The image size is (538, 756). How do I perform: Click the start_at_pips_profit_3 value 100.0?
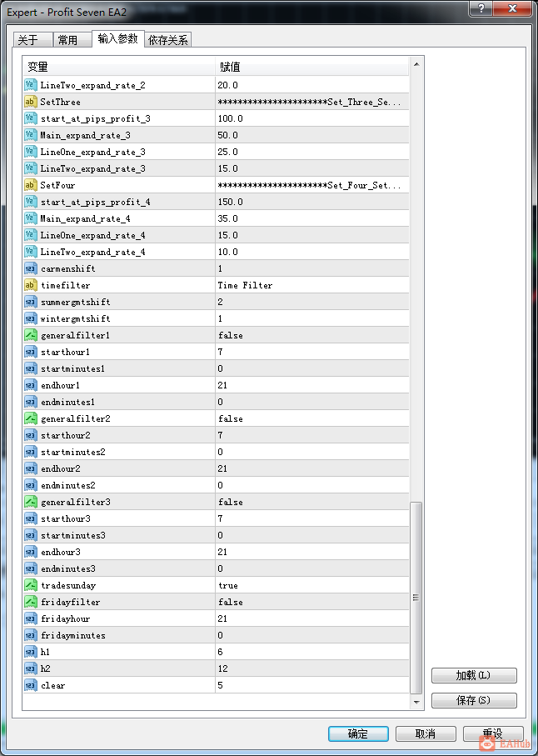point(230,118)
